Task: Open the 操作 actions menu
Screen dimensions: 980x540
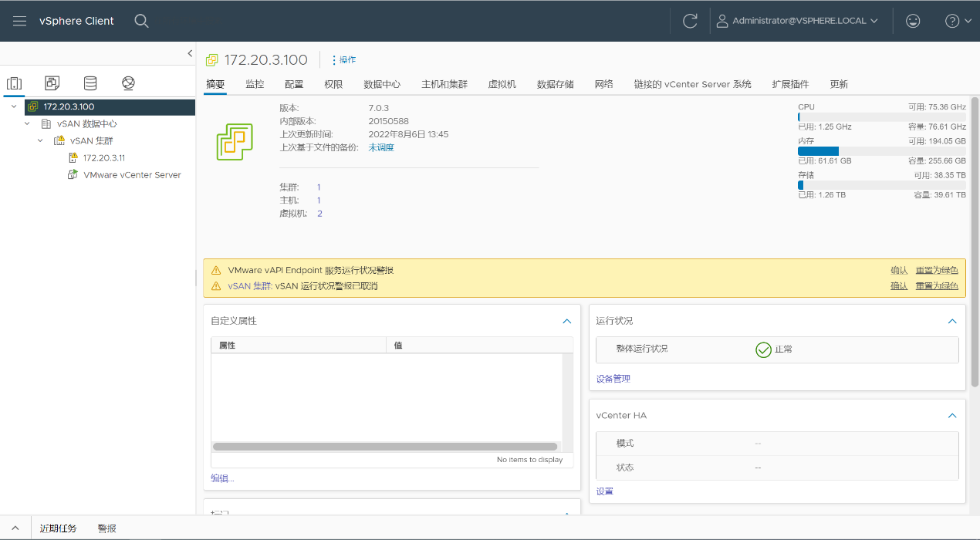Action: pyautogui.click(x=344, y=60)
